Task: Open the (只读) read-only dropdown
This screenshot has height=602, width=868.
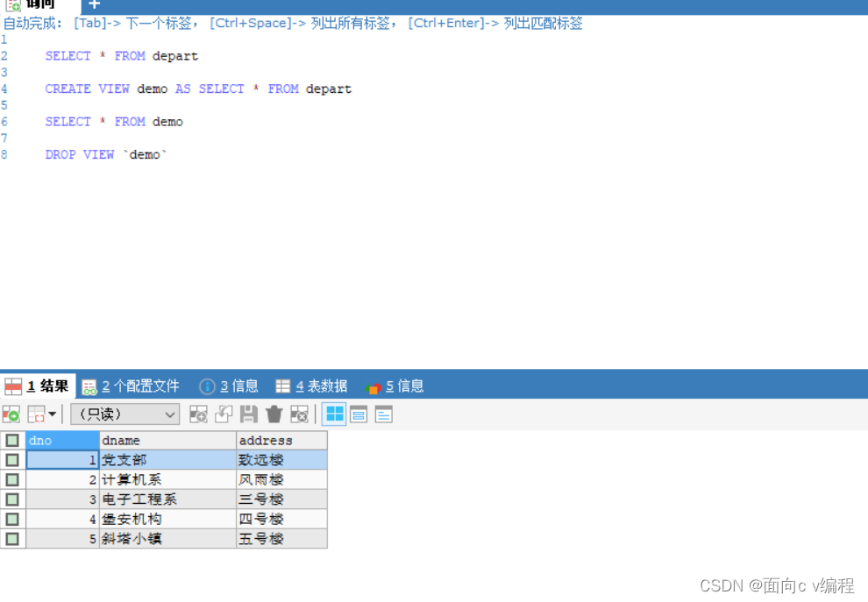Action: [125, 414]
